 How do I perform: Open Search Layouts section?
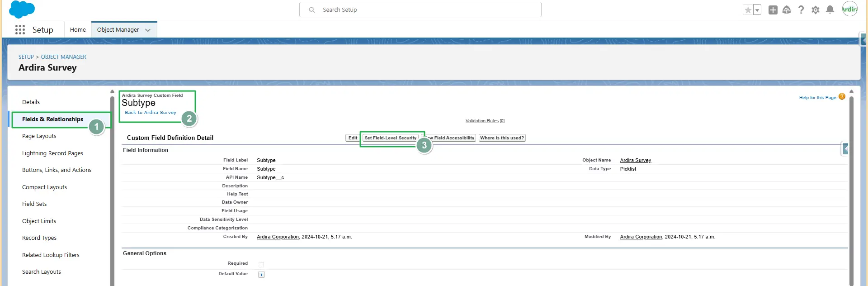42,272
